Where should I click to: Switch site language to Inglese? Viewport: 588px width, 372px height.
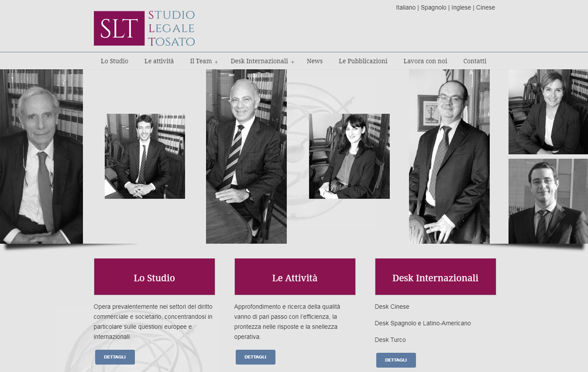tap(461, 7)
